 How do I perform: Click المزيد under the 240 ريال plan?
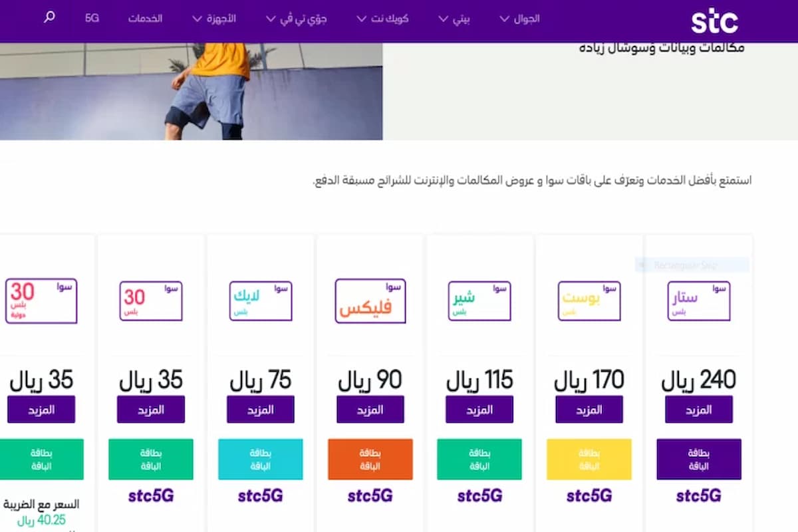point(698,410)
